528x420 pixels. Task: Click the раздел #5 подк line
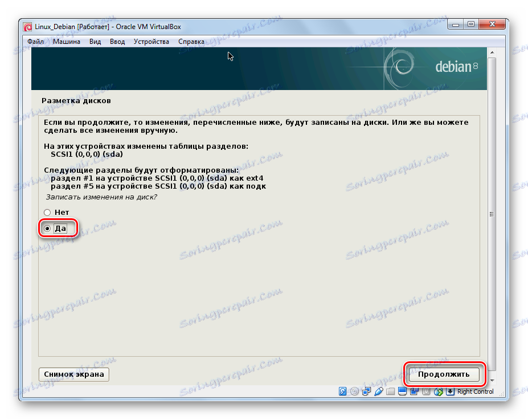(158, 186)
